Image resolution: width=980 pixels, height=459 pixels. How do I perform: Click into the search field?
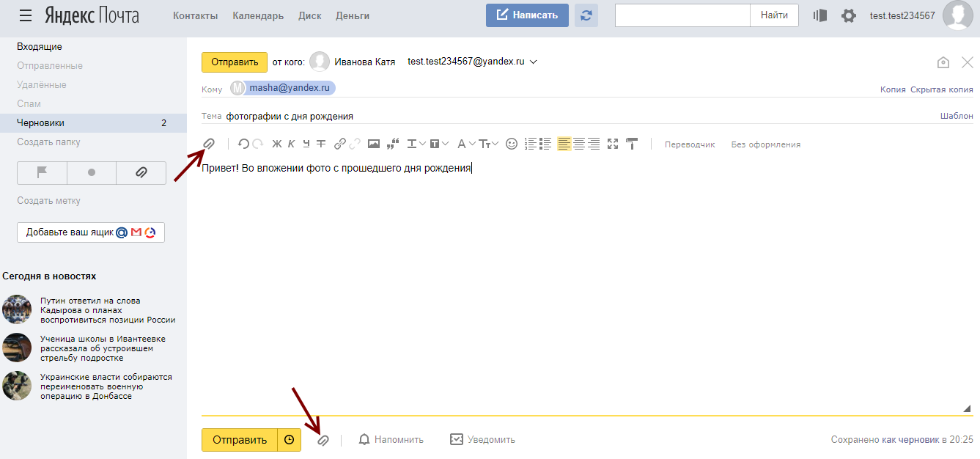click(x=682, y=15)
